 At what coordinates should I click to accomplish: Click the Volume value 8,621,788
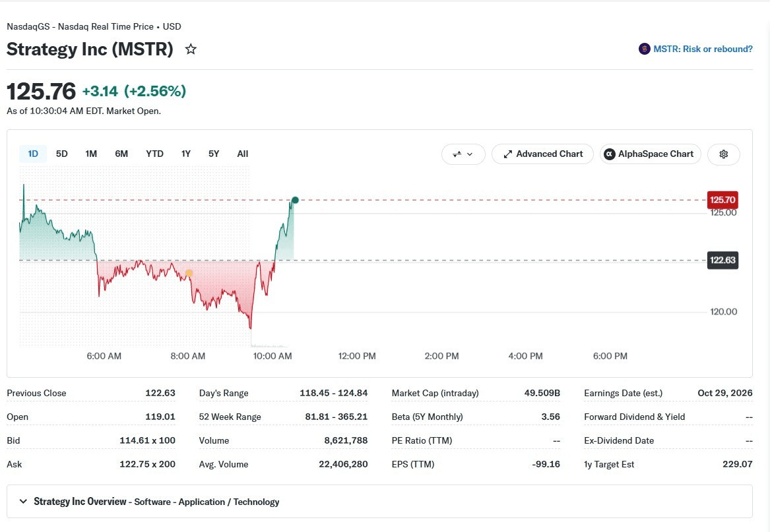[346, 440]
